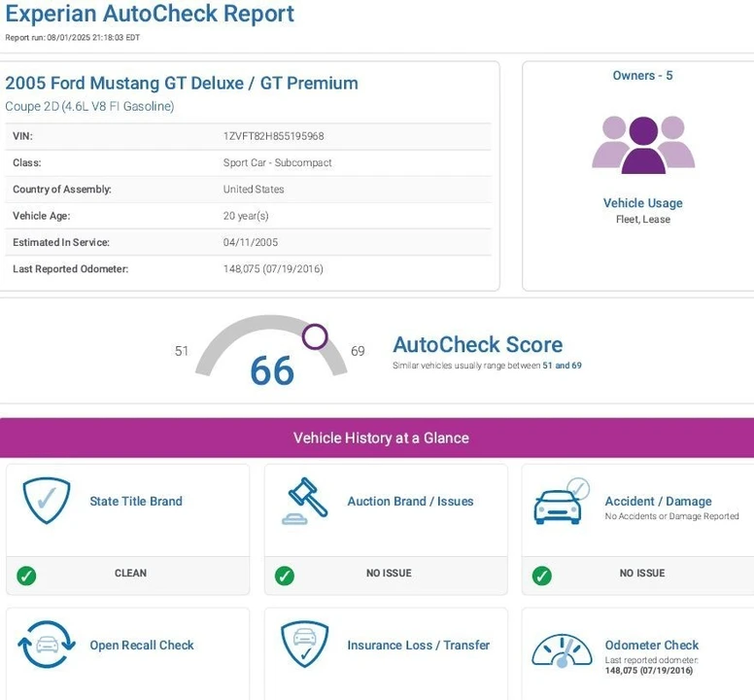The width and height of the screenshot is (754, 700).
Task: Click the Odometer Check gauge icon
Action: [x=563, y=650]
